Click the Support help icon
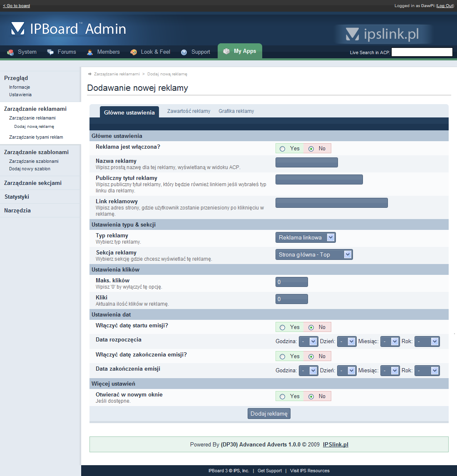Viewport: 457px width, 476px height. click(184, 52)
